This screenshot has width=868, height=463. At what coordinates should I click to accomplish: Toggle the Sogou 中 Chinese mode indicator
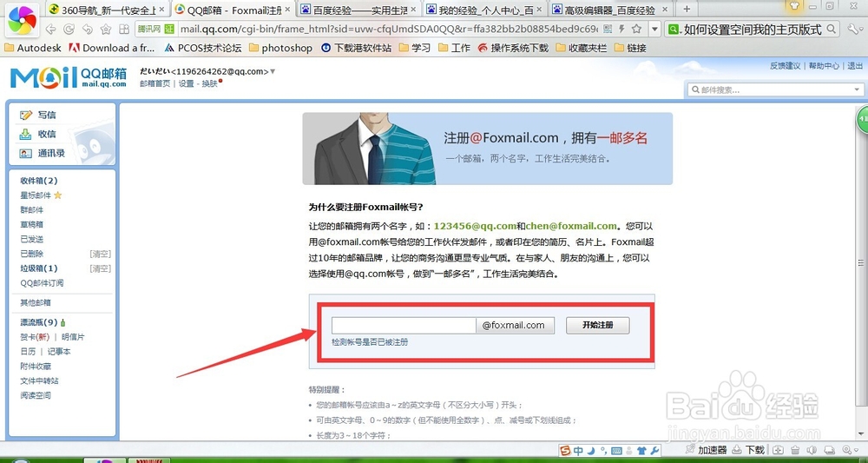coord(578,450)
